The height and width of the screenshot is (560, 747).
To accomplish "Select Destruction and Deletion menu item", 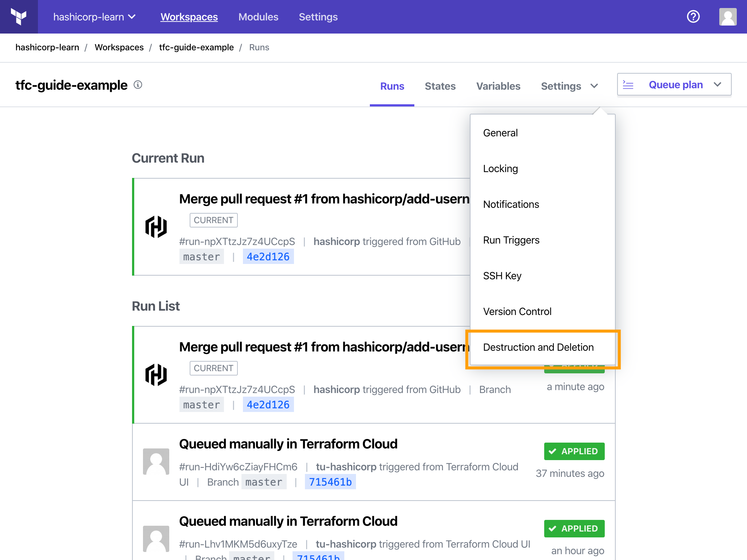I will point(538,347).
